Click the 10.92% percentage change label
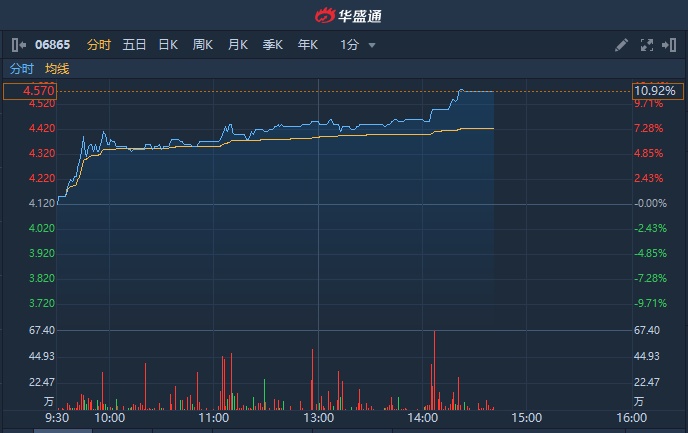This screenshot has width=688, height=433. coord(655,91)
